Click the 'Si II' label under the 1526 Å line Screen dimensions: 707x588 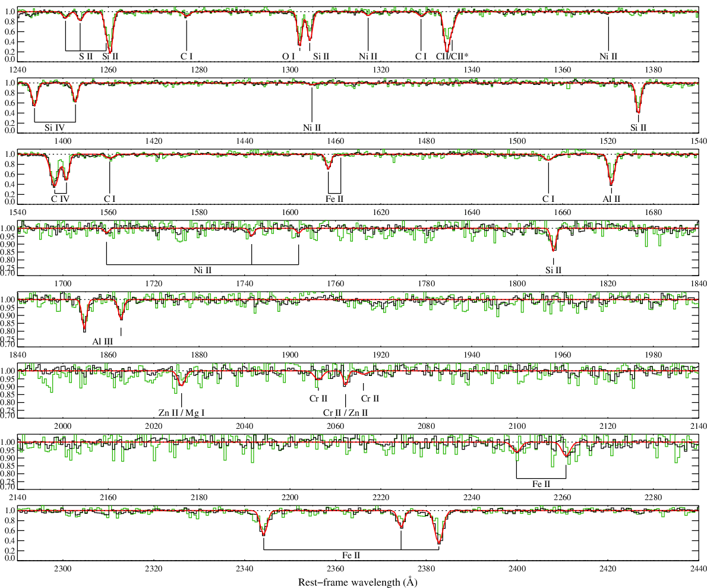[x=638, y=128]
